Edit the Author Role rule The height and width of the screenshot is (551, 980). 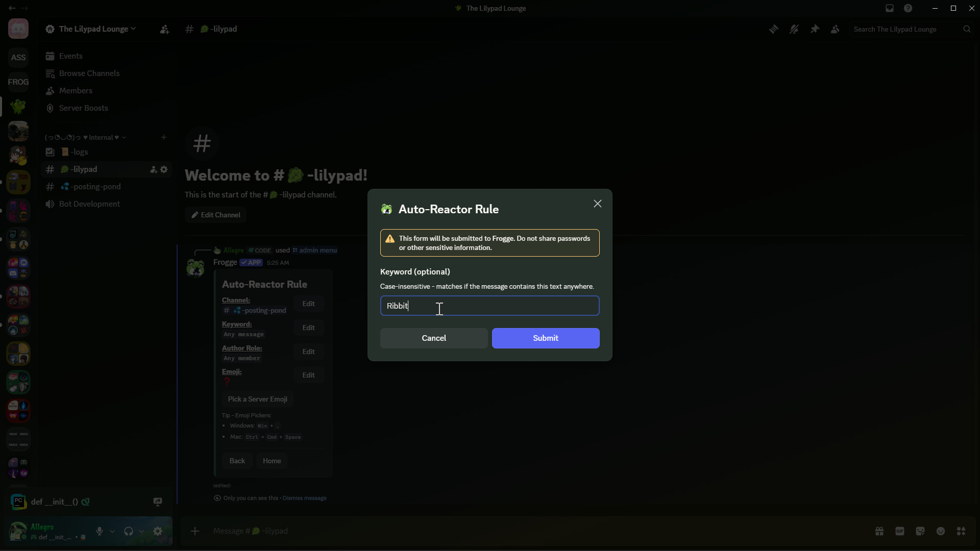click(x=308, y=352)
